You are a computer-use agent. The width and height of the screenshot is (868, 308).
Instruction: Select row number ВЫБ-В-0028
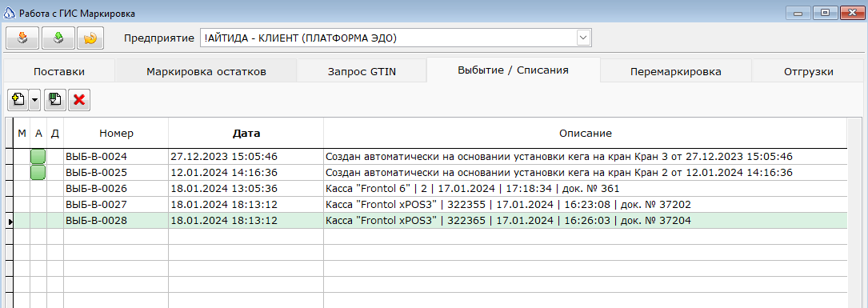click(116, 221)
